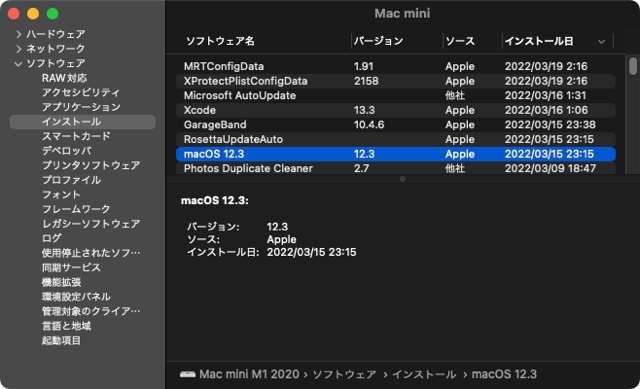Toggle sort order arrow on インストール日 column

(x=601, y=42)
